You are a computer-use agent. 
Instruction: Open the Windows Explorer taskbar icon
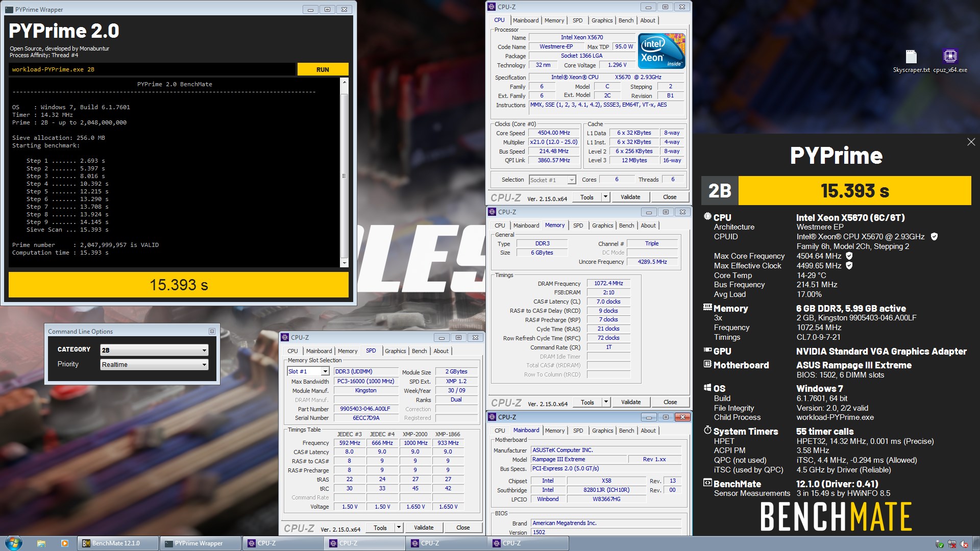click(x=41, y=543)
